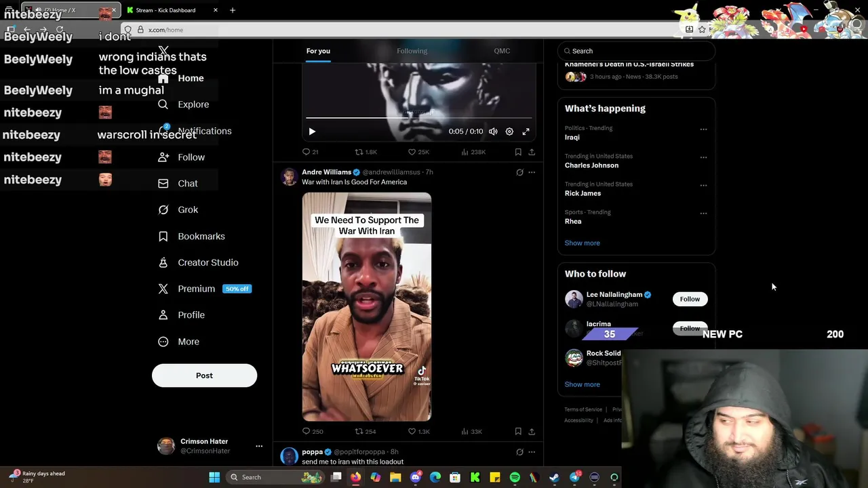
Task: Open the More menu in sidebar
Action: [178, 342]
